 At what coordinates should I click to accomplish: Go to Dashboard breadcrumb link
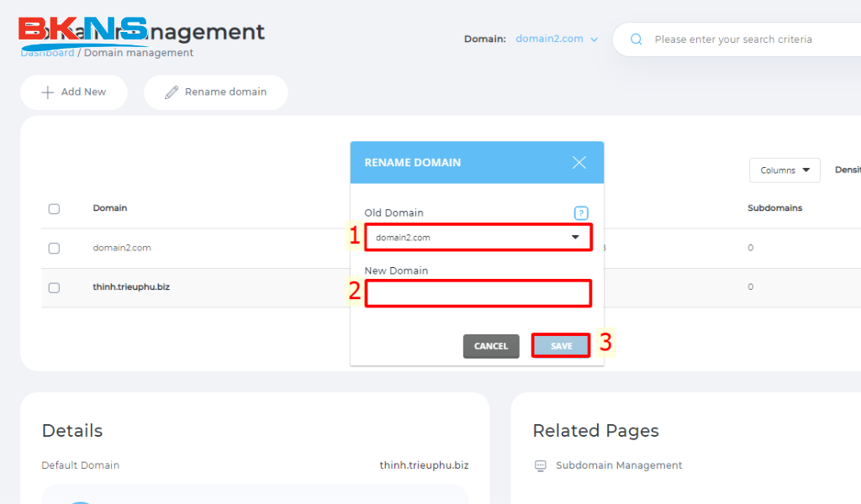tap(47, 53)
